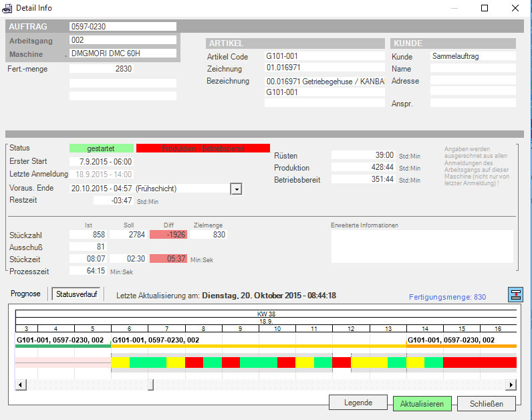This screenshot has height=420, width=532.
Task: Click the green-underlined G101-001 order segment
Action: coord(63,341)
